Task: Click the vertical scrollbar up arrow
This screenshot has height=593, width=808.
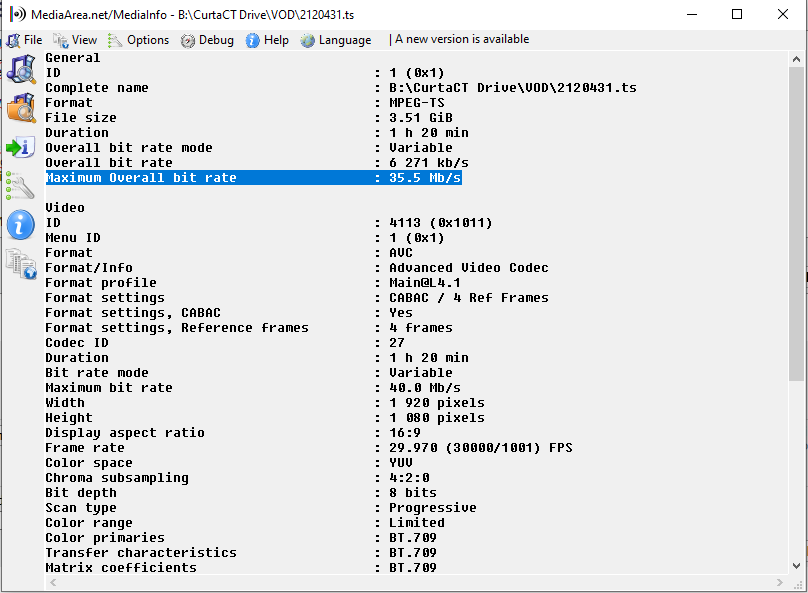Action: pyautogui.click(x=796, y=59)
